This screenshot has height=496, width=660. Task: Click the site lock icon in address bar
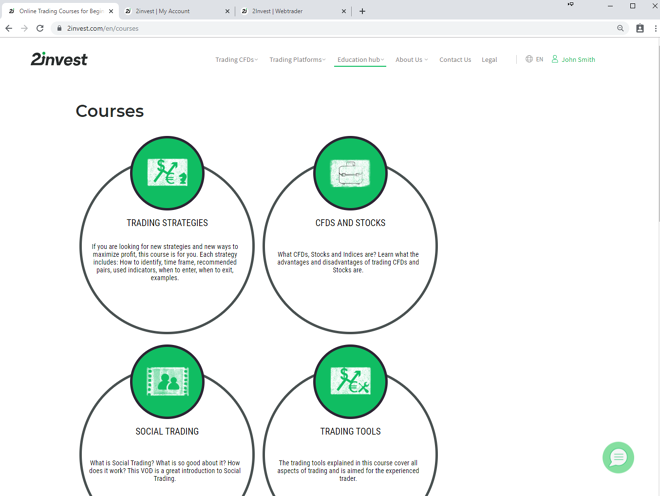tap(59, 28)
